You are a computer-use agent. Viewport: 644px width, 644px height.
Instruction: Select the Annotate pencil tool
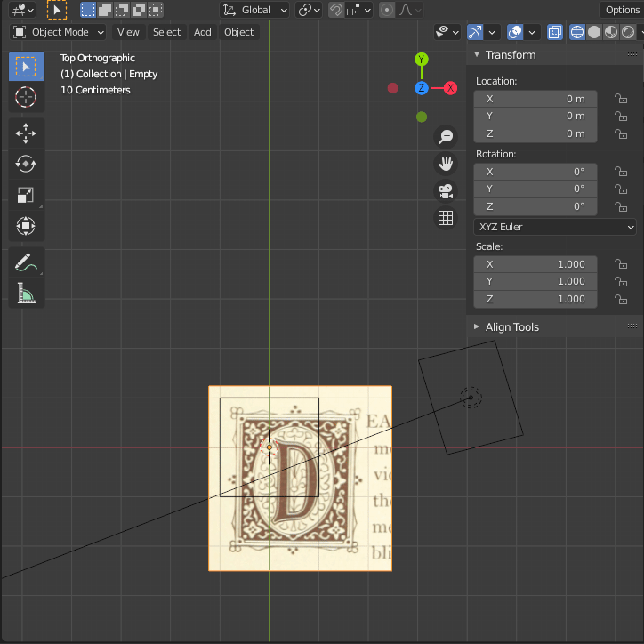27,262
